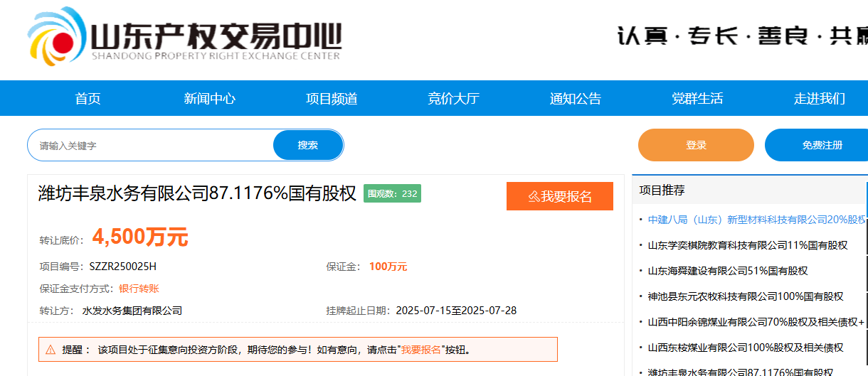
Task: Click the 100万元 deposit amount
Action: 388,267
